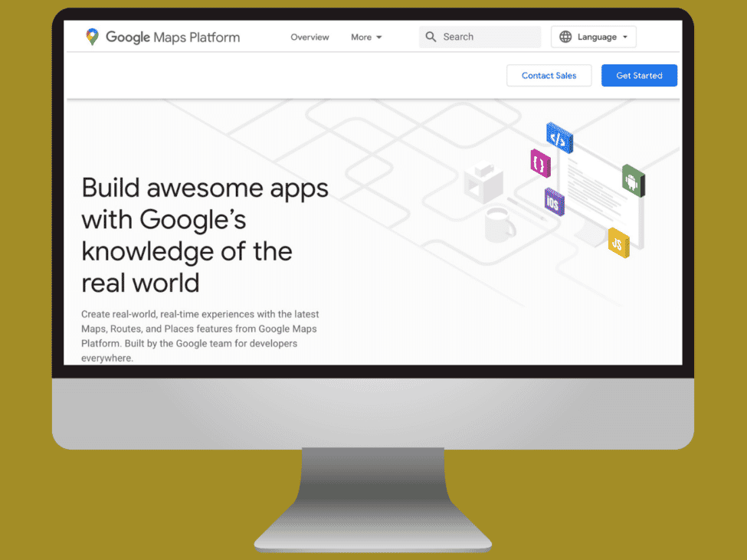Viewport: 747px width, 560px height.
Task: Select the yellow JS icon in the illustration
Action: click(x=618, y=244)
